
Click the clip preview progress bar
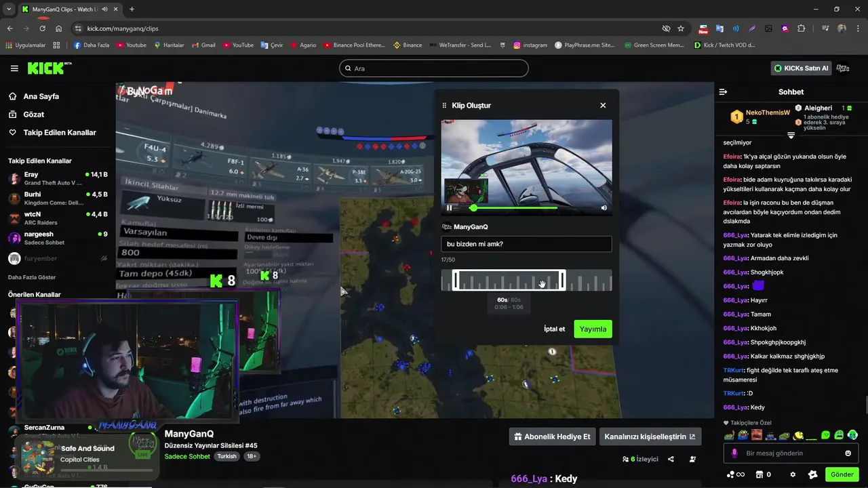point(515,208)
